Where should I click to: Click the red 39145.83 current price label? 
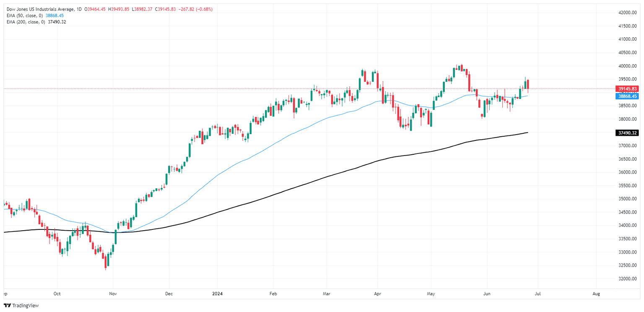628,89
